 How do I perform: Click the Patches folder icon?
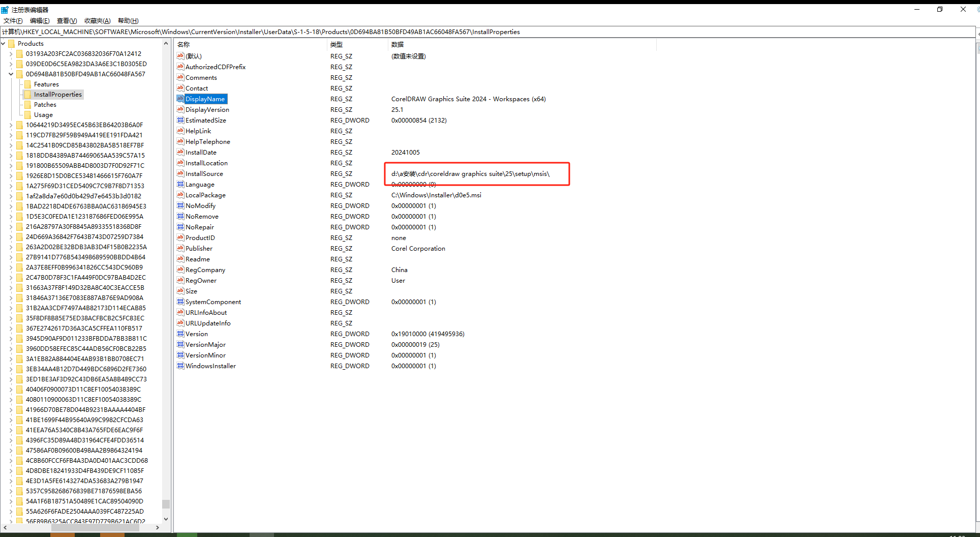[x=28, y=105]
